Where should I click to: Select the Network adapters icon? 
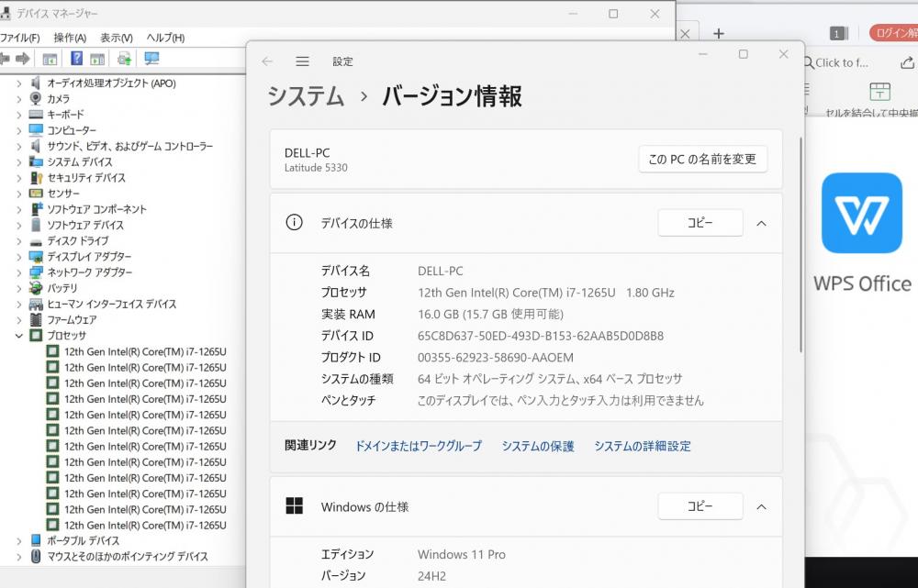(36, 272)
